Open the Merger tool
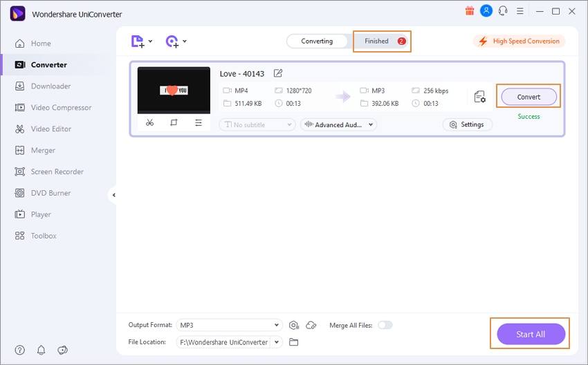The image size is (588, 365). click(35, 150)
